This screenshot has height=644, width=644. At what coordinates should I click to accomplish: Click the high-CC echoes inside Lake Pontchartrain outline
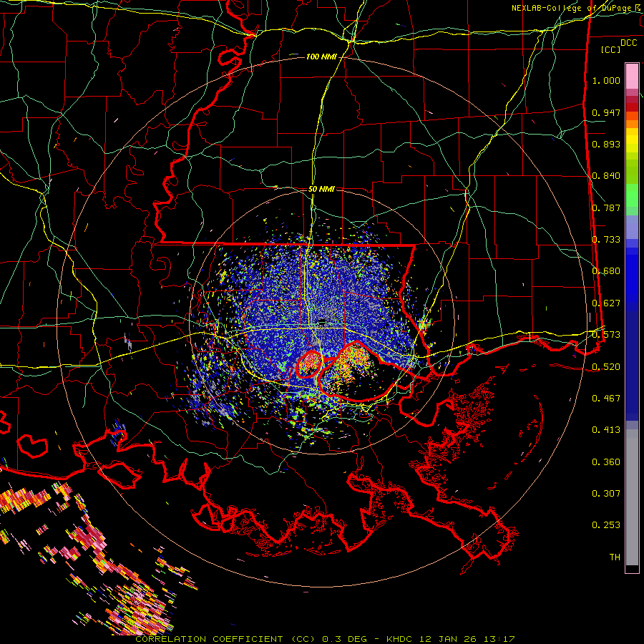point(349,365)
